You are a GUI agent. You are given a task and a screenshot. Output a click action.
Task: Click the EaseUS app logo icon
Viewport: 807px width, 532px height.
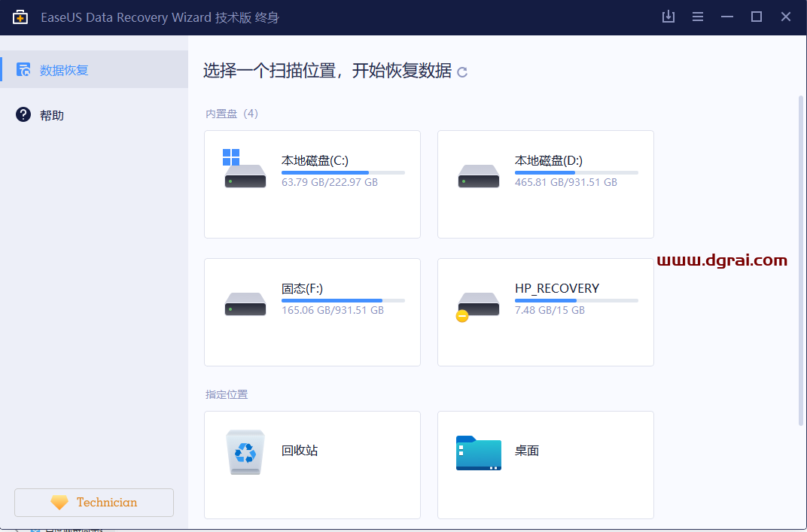click(x=20, y=17)
